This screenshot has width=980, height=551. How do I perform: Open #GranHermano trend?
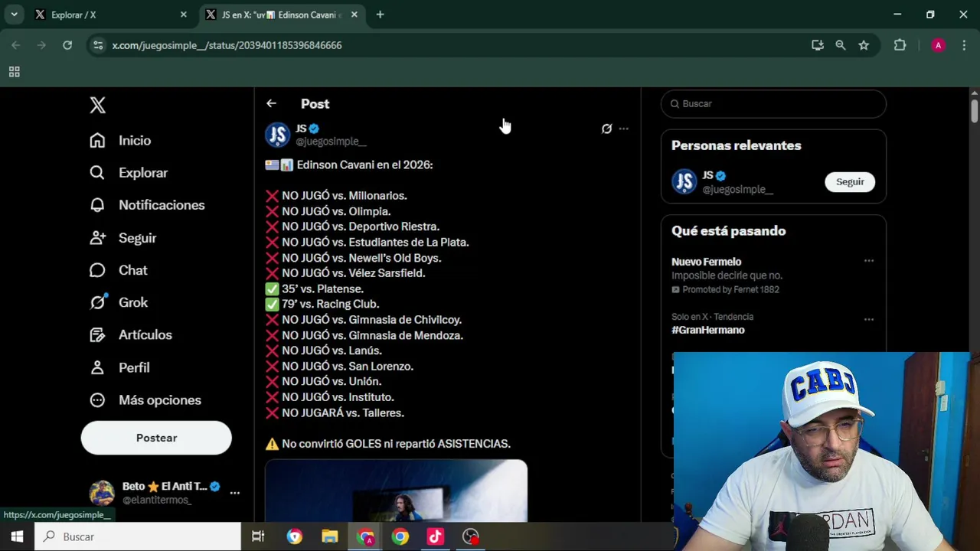pos(708,330)
